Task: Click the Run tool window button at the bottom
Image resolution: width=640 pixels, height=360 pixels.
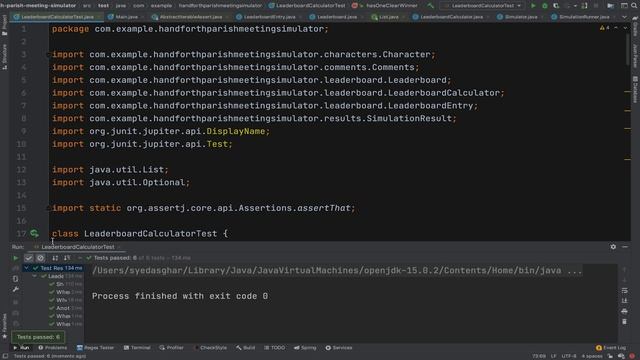Action: pos(21,348)
